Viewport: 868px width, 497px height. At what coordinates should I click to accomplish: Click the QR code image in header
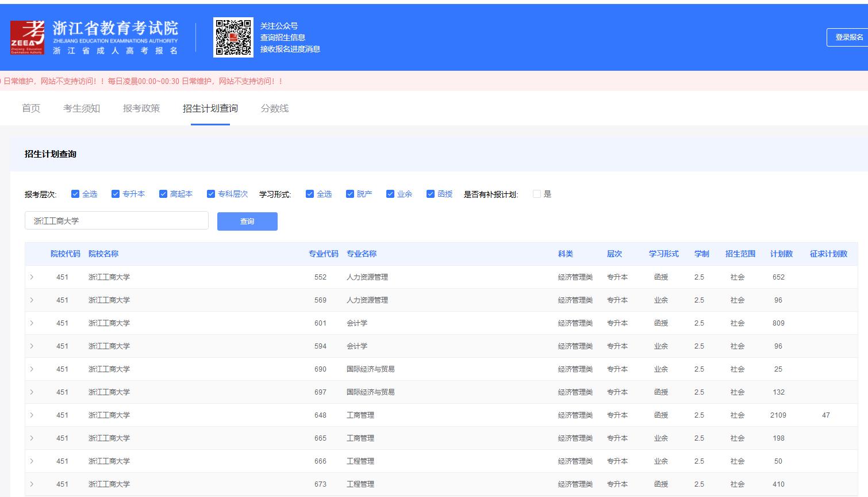(233, 37)
